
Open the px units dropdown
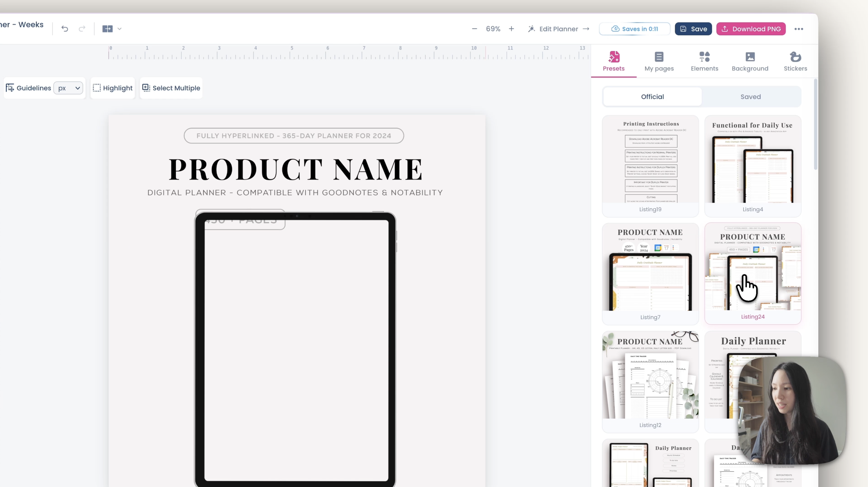coord(68,88)
